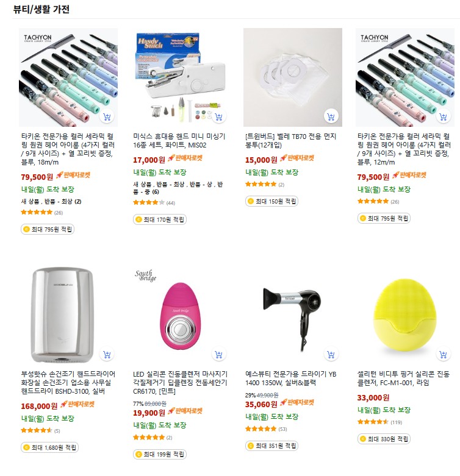The height and width of the screenshot is (476, 460).
Task: Click the 최대 170원 적립 badge
Action: pos(160,219)
